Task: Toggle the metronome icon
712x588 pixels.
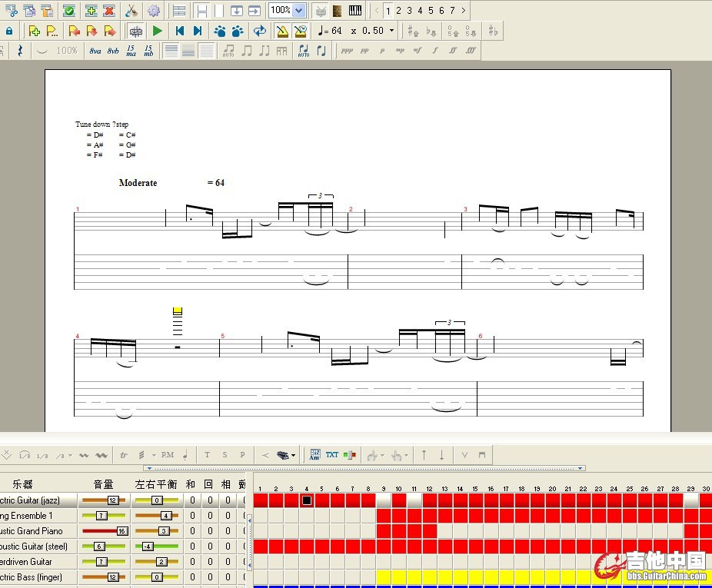Action: coord(282,31)
